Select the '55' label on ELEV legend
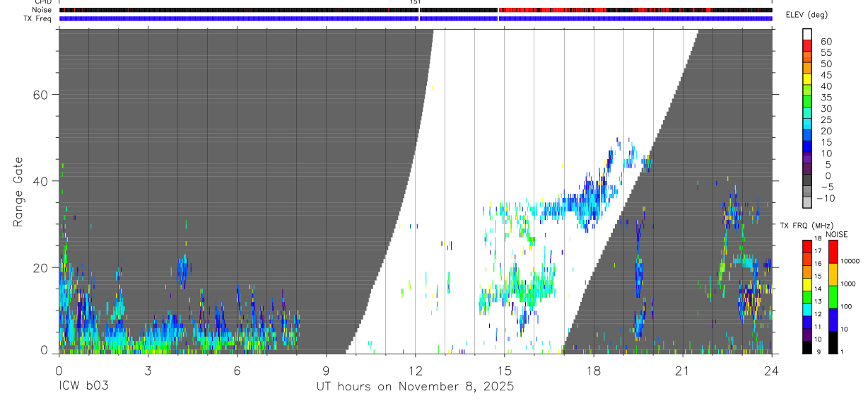 [826, 53]
